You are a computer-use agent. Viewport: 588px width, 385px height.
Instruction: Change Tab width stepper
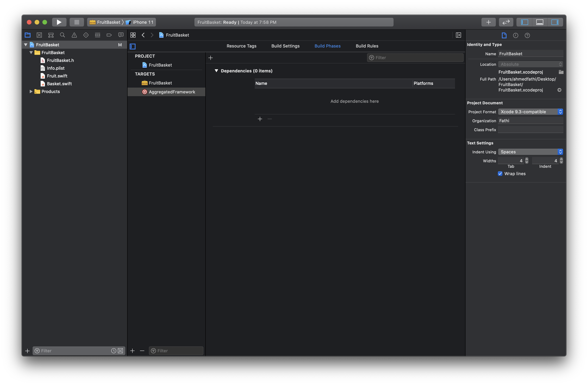[x=527, y=161]
